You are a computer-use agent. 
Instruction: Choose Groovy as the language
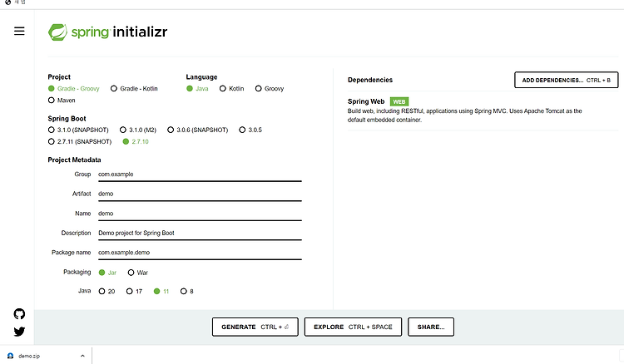(x=270, y=89)
